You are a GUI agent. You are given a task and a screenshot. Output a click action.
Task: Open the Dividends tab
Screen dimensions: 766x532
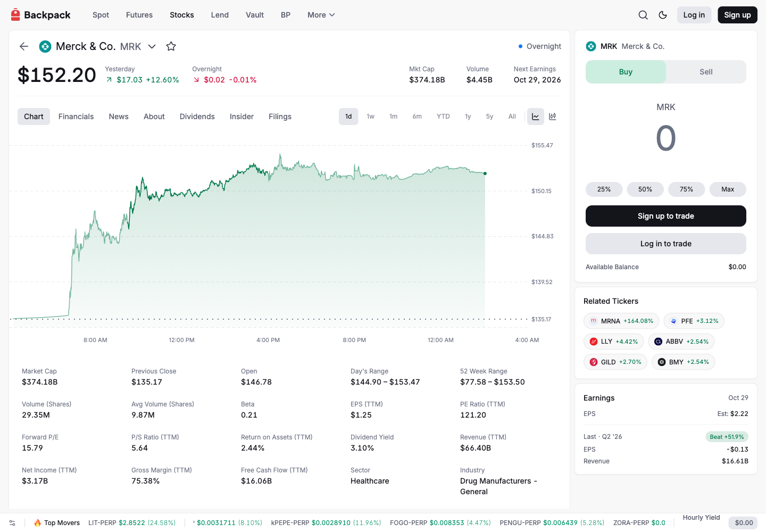click(x=197, y=117)
